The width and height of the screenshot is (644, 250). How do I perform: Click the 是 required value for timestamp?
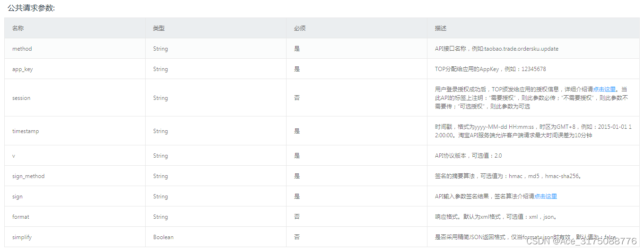[297, 131]
